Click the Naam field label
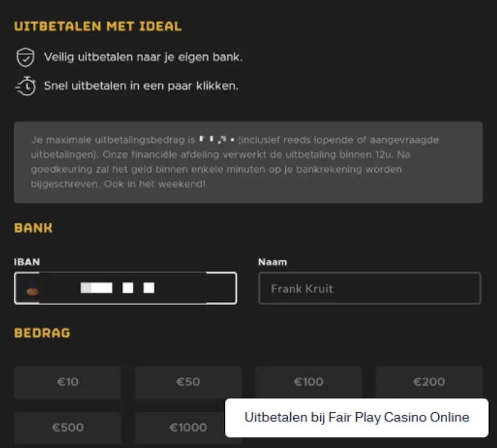Image resolution: width=497 pixels, height=448 pixels. coord(272,262)
